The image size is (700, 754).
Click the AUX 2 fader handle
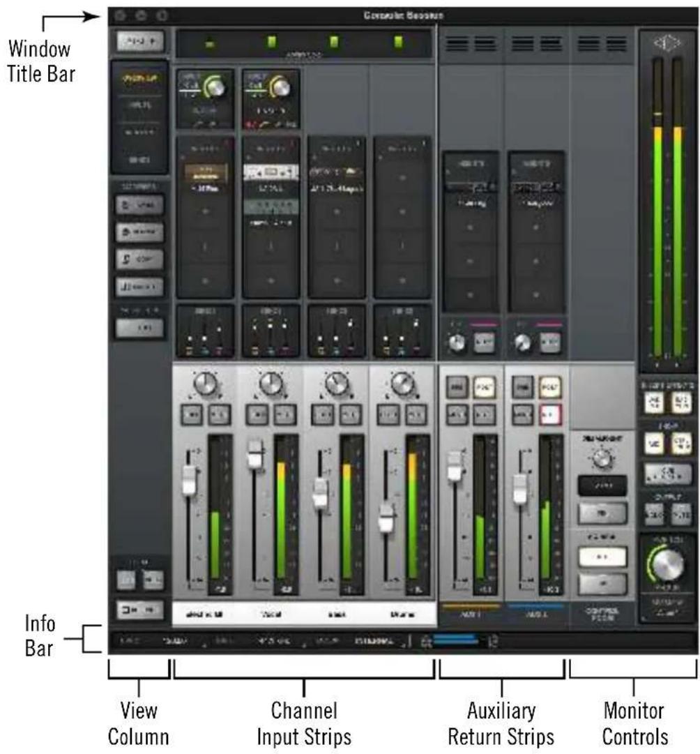coord(520,489)
